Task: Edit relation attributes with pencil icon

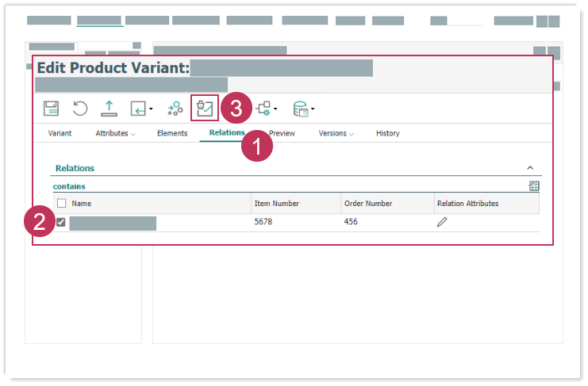Action: (x=442, y=223)
